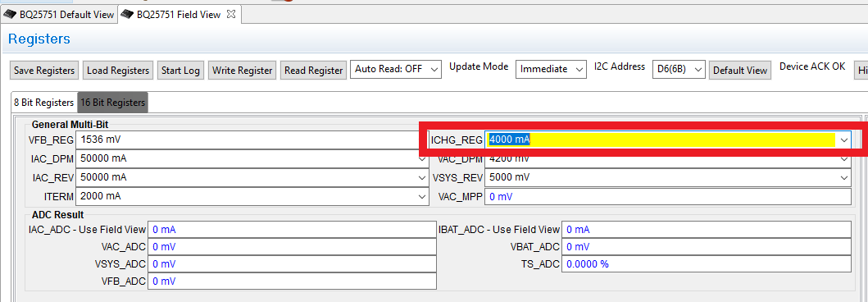Click the VSYS_ADC 0 mV field
Screen dimensions: 868x302
292,263
